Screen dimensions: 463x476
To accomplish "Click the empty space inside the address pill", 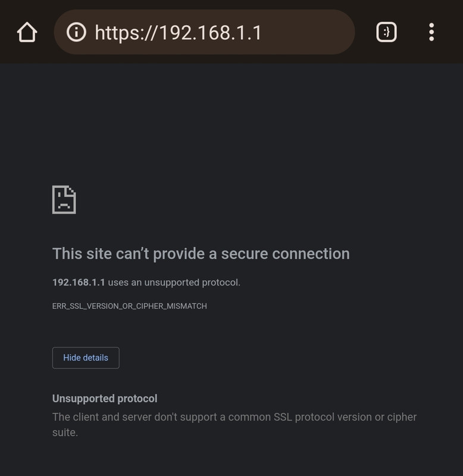I will point(309,32).
